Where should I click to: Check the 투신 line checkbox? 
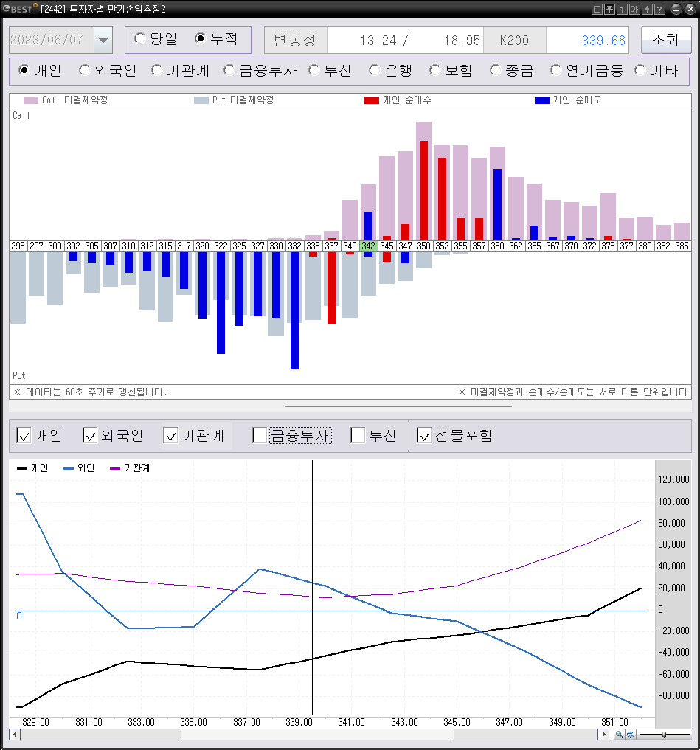[x=358, y=435]
